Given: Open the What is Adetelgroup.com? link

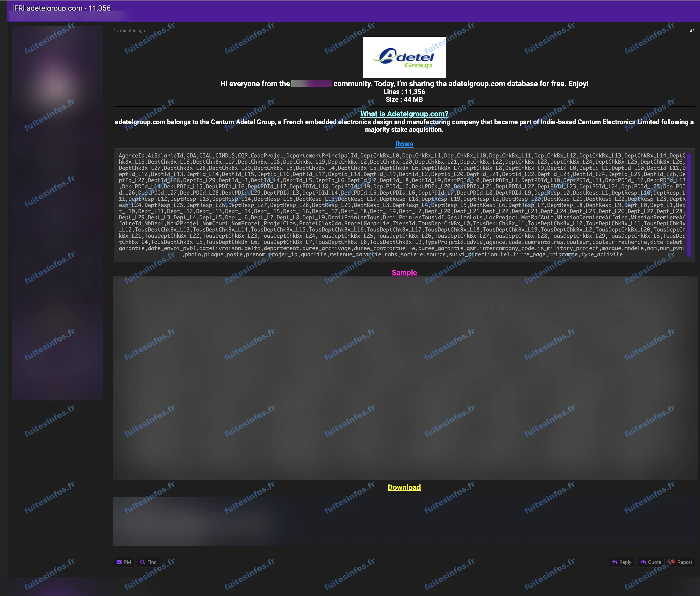Looking at the screenshot, I should 404,114.
